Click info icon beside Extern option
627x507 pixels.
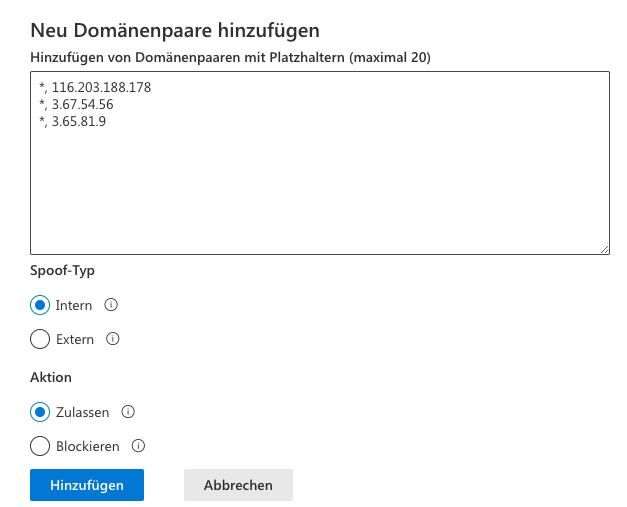[x=113, y=339]
